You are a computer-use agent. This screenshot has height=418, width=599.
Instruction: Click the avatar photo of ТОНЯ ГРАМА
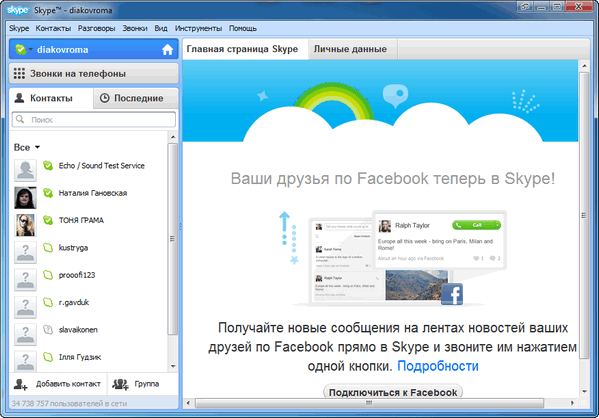point(25,225)
